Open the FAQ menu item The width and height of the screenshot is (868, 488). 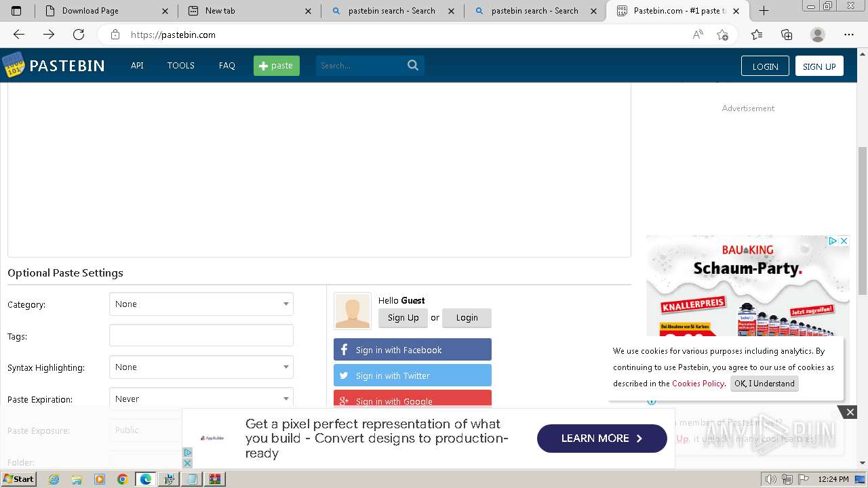pos(227,66)
